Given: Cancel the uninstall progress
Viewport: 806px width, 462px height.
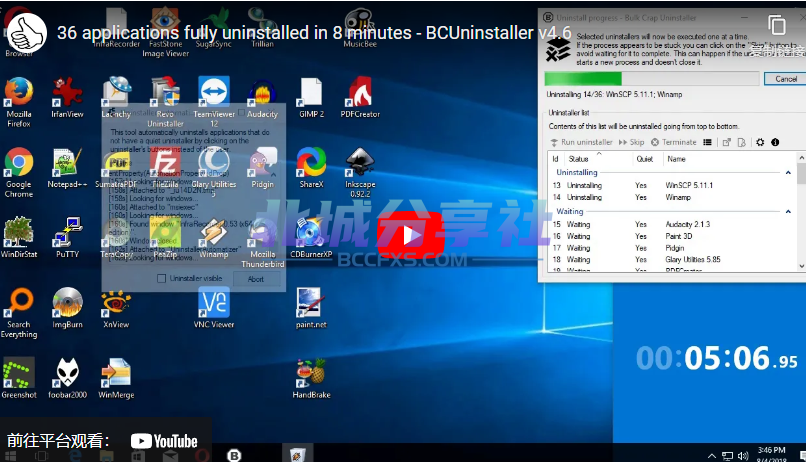Looking at the screenshot, I should point(785,79).
